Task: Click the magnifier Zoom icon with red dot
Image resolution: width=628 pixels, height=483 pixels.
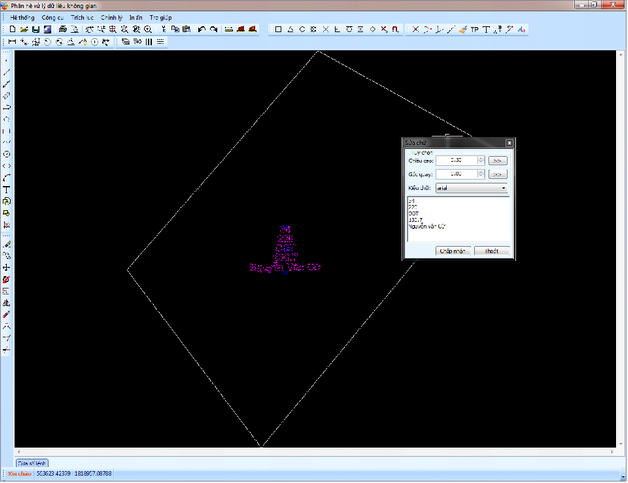Action: (148, 29)
